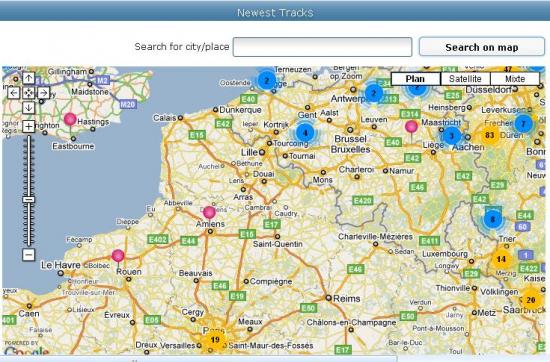This screenshot has height=362, width=550.
Task: Open the blue cluster 8 north of Trier
Action: [492, 219]
